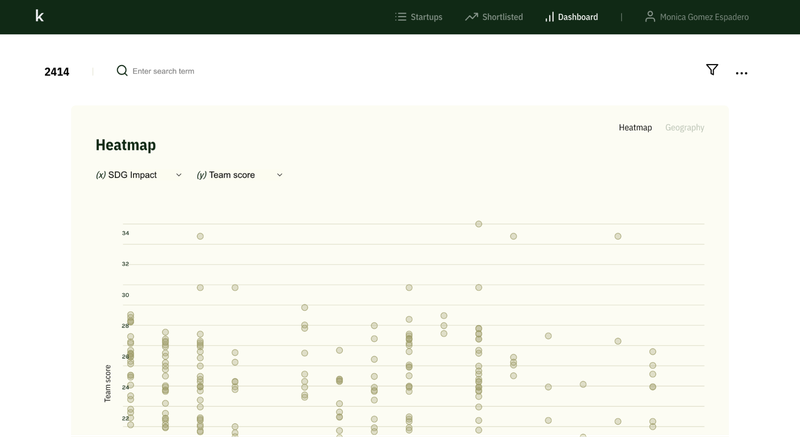Click the topmost data point in the heatmap
The image size is (800, 437).
click(479, 224)
